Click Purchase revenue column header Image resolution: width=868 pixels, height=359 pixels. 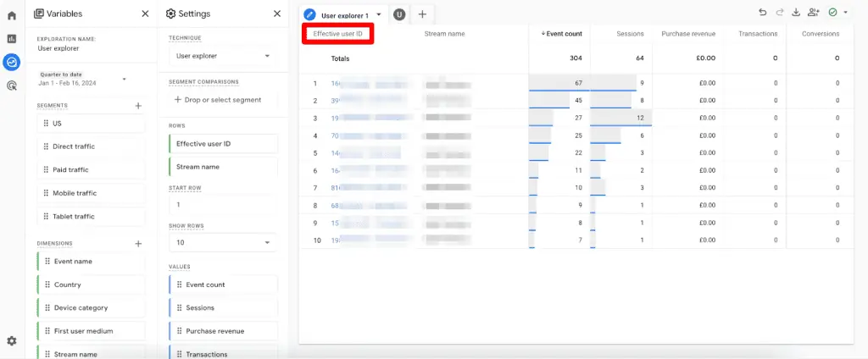tap(688, 34)
